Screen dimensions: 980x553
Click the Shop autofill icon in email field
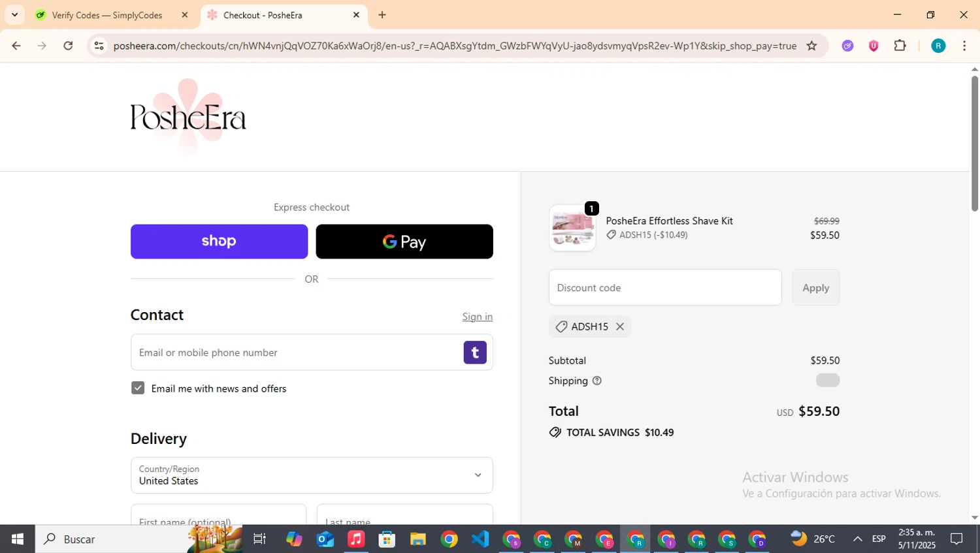click(x=475, y=353)
